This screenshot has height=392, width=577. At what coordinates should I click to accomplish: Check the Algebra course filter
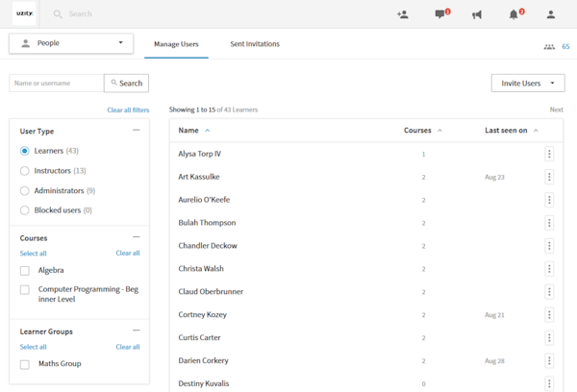(25, 271)
